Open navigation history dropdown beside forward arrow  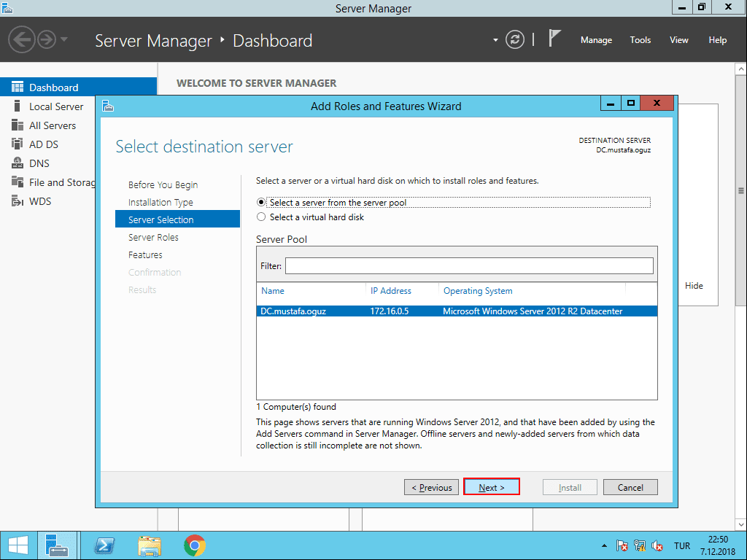point(64,39)
